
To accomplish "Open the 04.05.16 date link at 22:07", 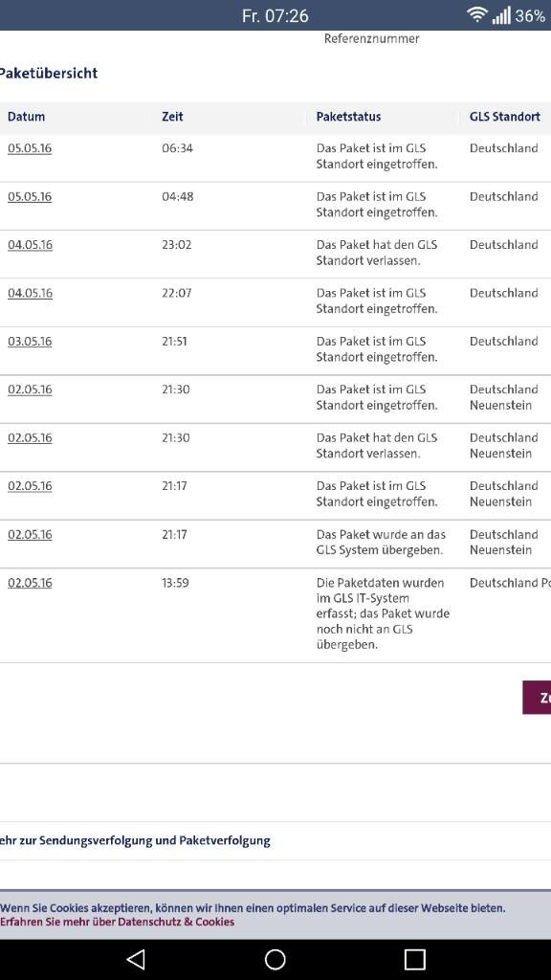I will pos(30,293).
